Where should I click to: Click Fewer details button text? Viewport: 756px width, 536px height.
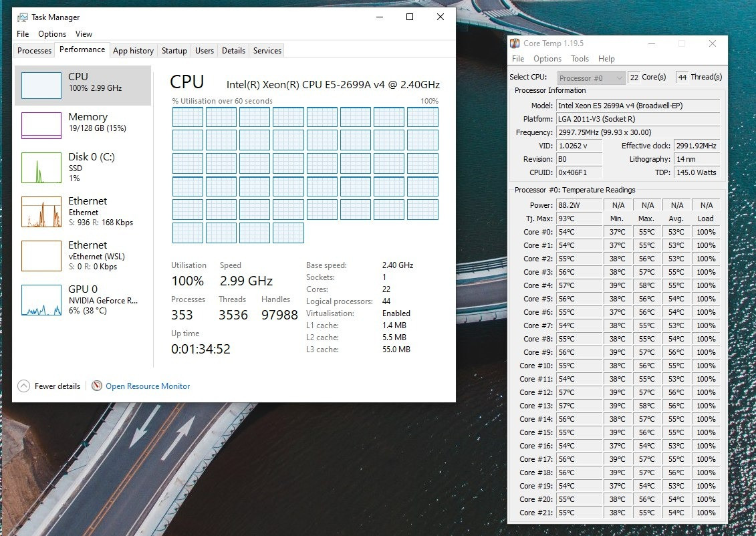pyautogui.click(x=57, y=386)
